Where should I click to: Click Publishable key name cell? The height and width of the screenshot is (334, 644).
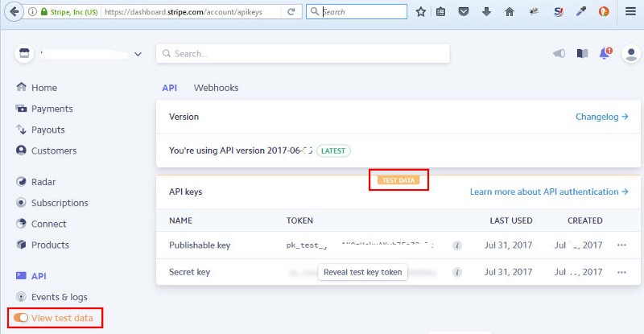(x=200, y=245)
